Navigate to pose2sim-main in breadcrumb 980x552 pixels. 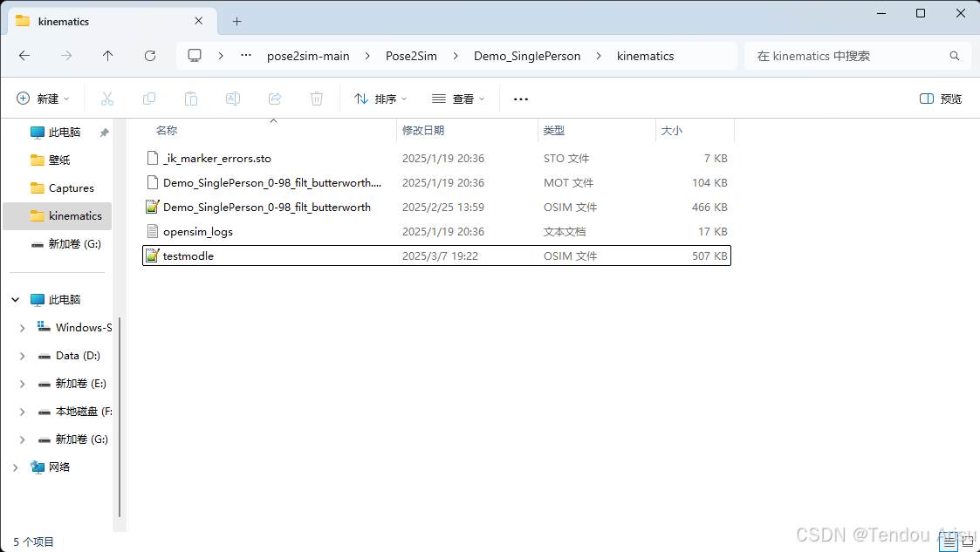point(308,56)
